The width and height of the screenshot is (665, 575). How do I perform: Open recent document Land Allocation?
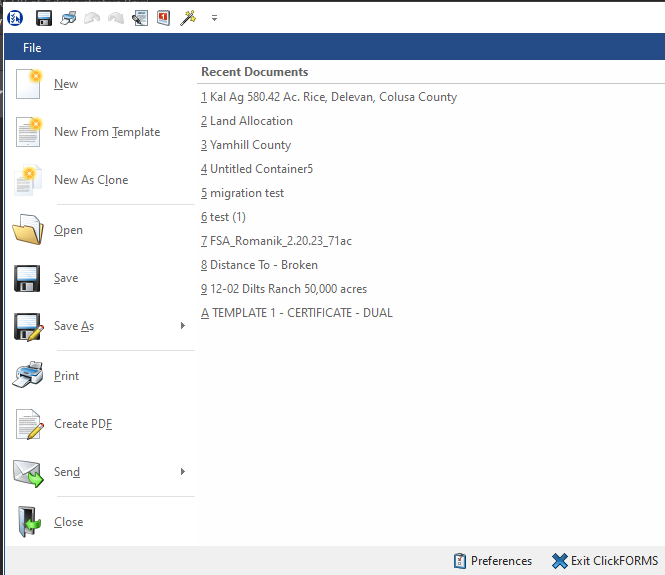coord(251,121)
